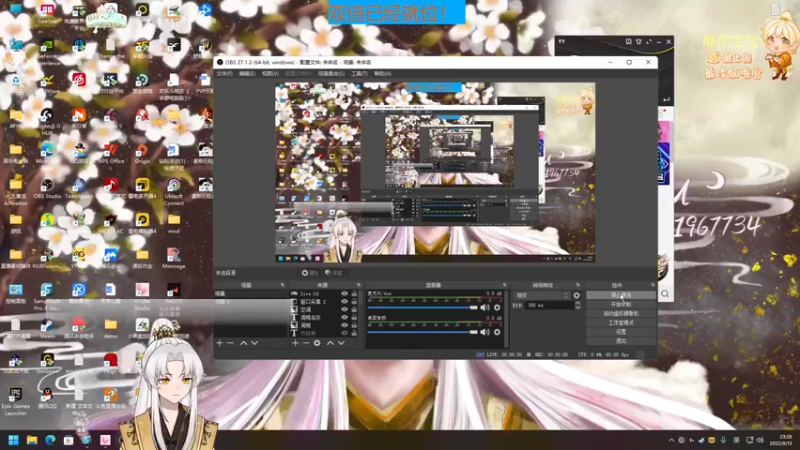Toggle lock on 周棉名字 source
The width and height of the screenshot is (800, 450).
point(354,317)
